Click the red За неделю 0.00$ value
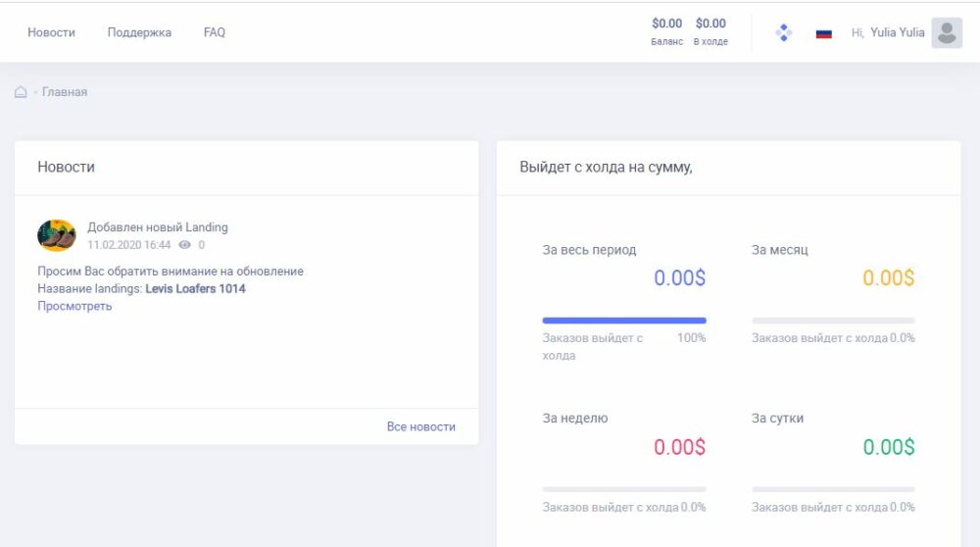 (x=679, y=447)
